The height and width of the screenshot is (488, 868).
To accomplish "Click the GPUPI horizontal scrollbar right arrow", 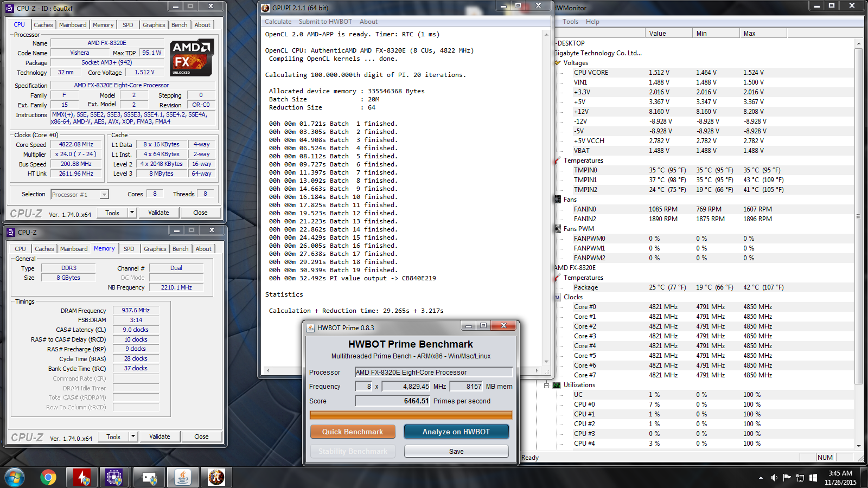I will click(537, 370).
